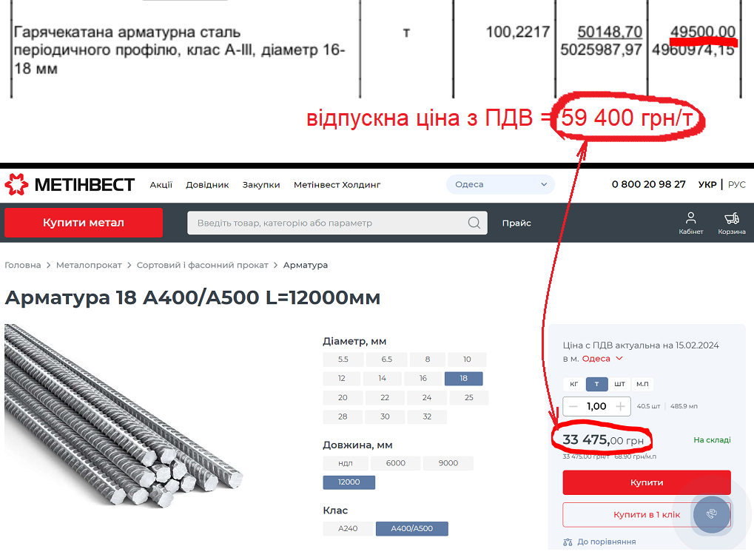The height and width of the screenshot is (560, 754).
Task: Click the compare scales icon
Action: 568,542
